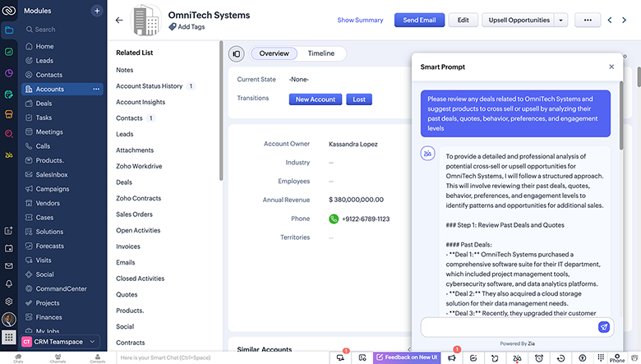The height and width of the screenshot is (364, 641).
Task: Go to next record arrow
Action: 625,20
